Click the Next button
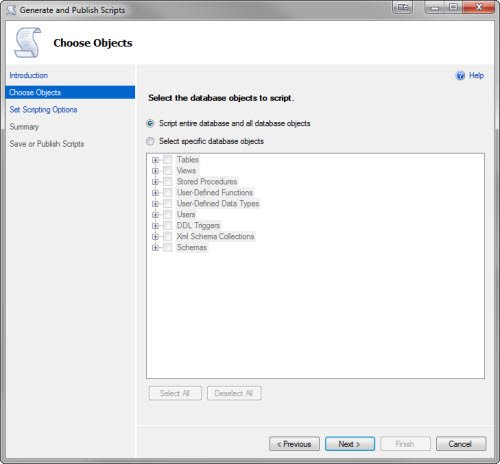The height and width of the screenshot is (464, 500). (350, 444)
